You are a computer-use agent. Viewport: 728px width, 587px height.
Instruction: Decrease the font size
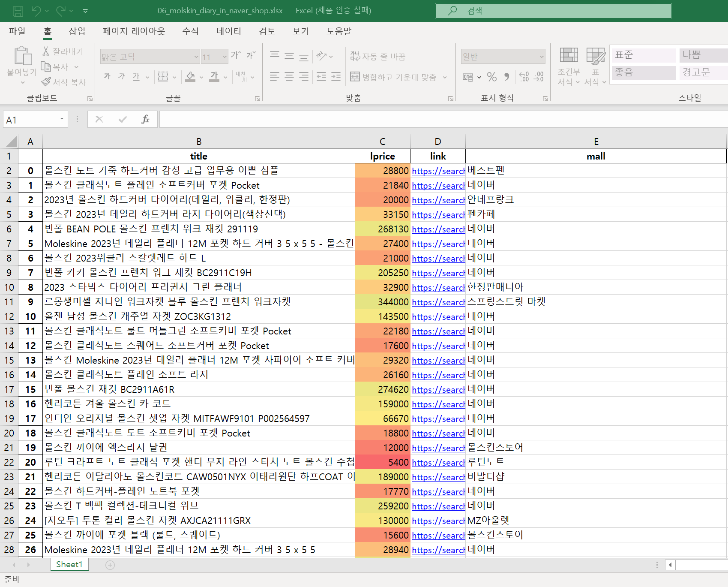tap(251, 55)
